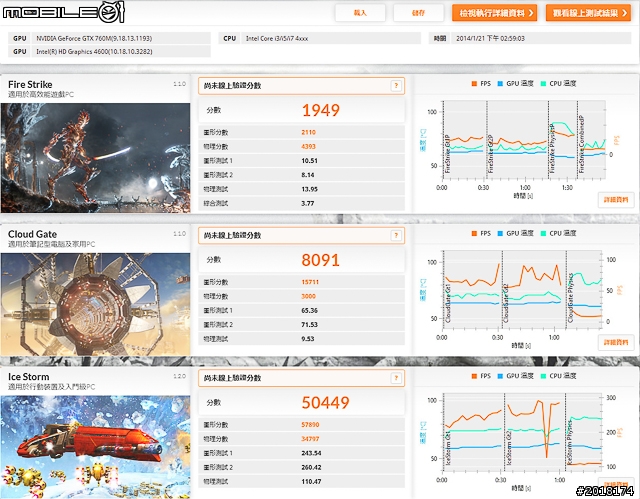
Task: Click Fire Strike graphics test 2 value 8.14
Action: [x=308, y=175]
